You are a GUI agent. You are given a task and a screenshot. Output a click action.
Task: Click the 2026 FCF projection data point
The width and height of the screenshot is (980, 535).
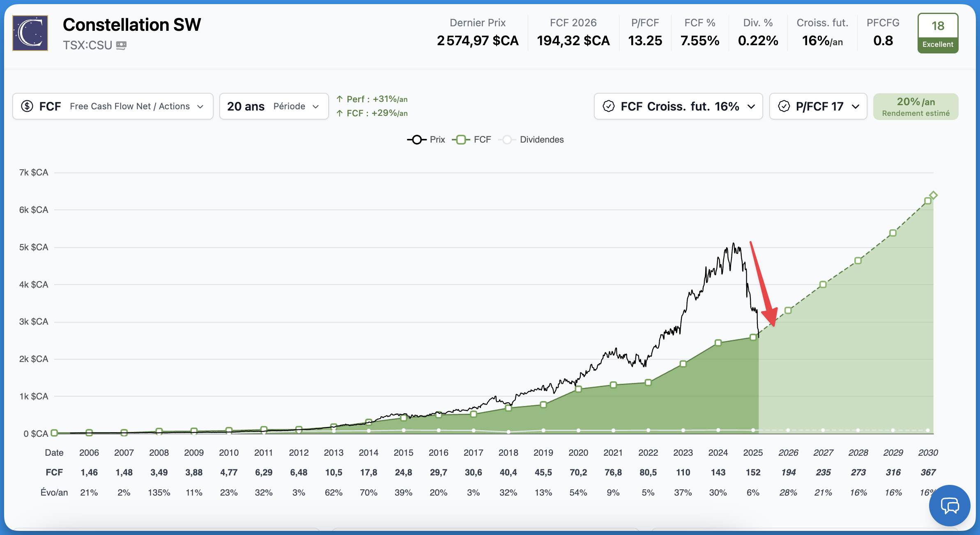pyautogui.click(x=788, y=311)
